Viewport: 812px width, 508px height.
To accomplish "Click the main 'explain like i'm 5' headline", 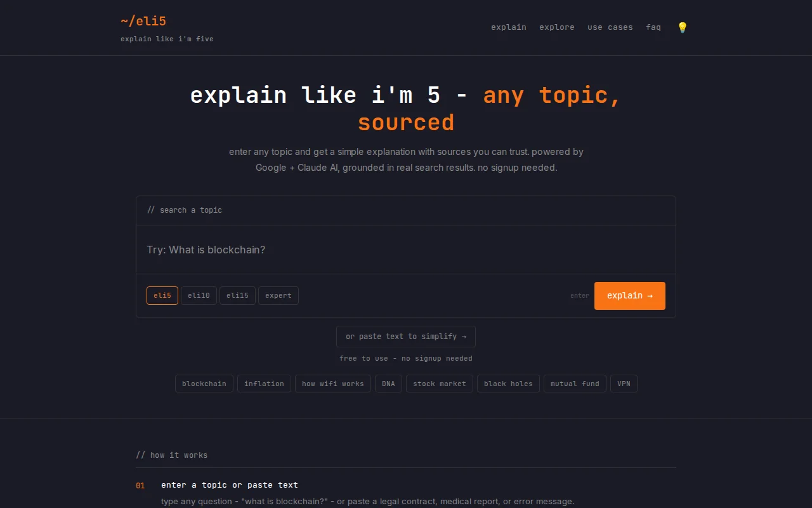I will coord(406,108).
